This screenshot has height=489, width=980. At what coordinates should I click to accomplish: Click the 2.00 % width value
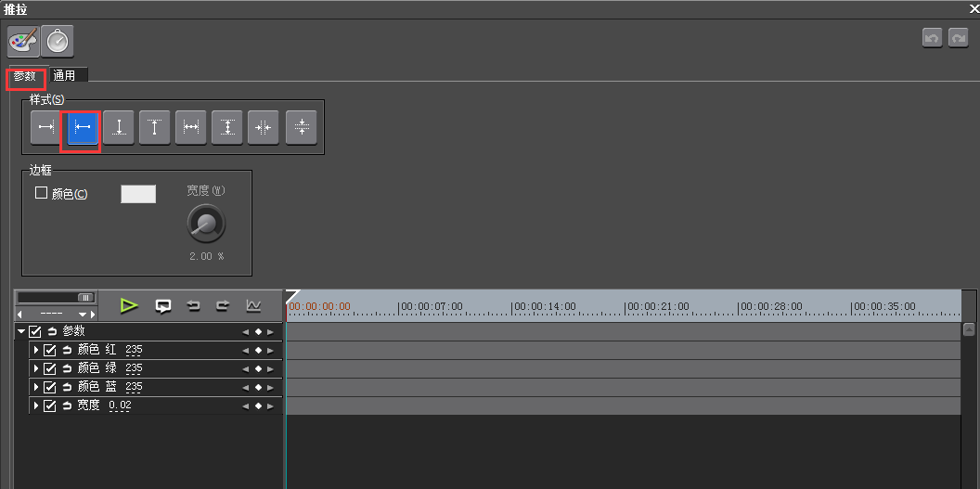click(206, 256)
